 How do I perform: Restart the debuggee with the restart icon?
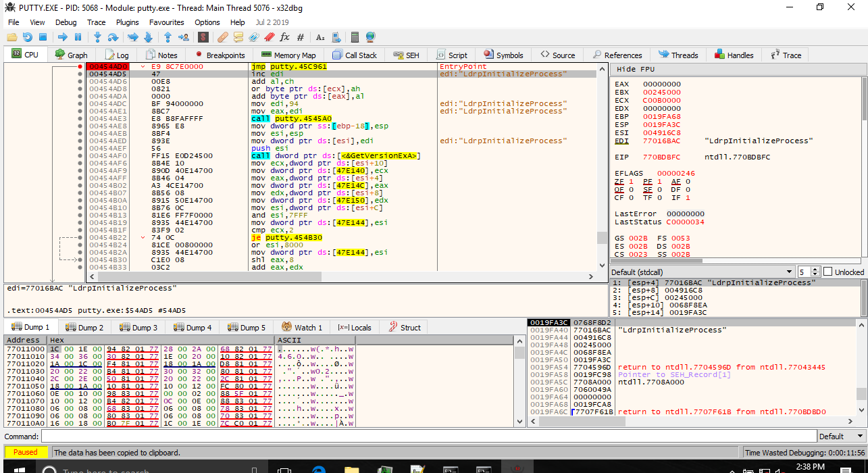[x=27, y=37]
